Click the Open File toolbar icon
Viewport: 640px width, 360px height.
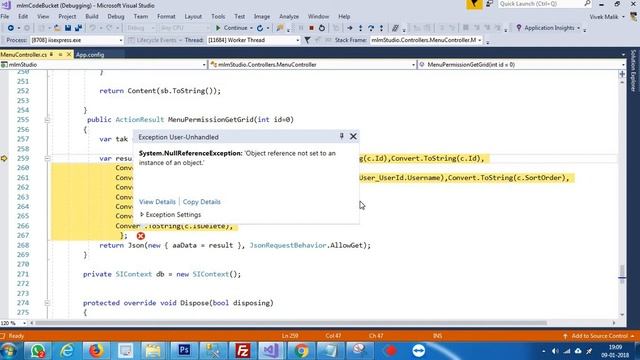[57, 28]
